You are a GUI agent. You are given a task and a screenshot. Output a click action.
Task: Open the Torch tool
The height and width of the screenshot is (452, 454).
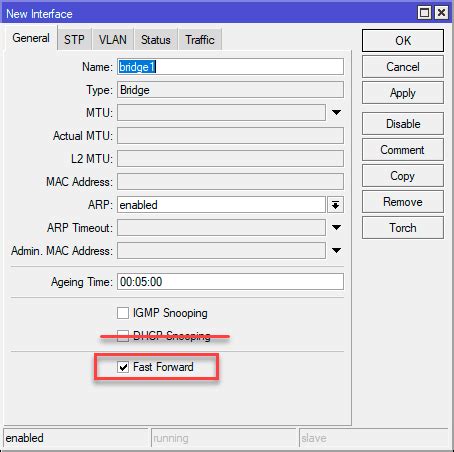click(403, 228)
